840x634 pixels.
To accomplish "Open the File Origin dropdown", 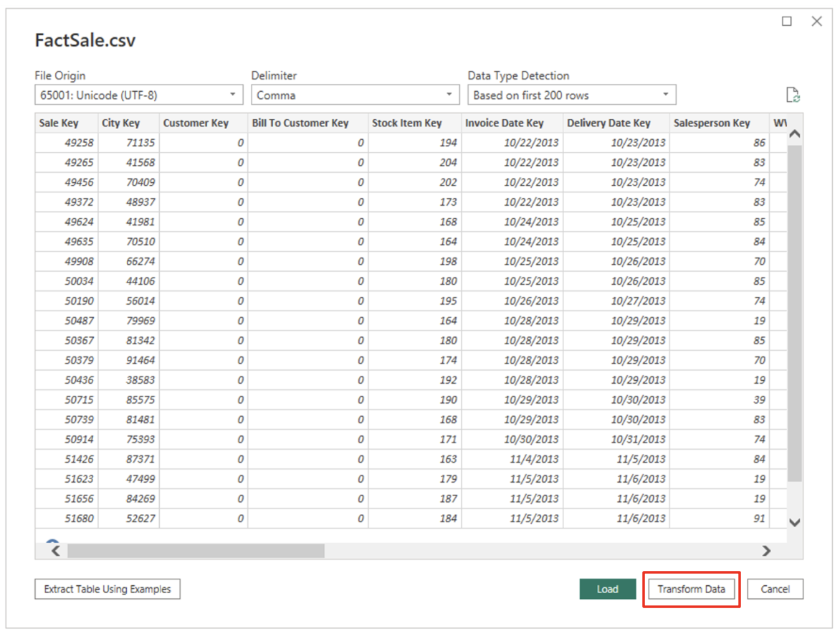I will tap(139, 95).
